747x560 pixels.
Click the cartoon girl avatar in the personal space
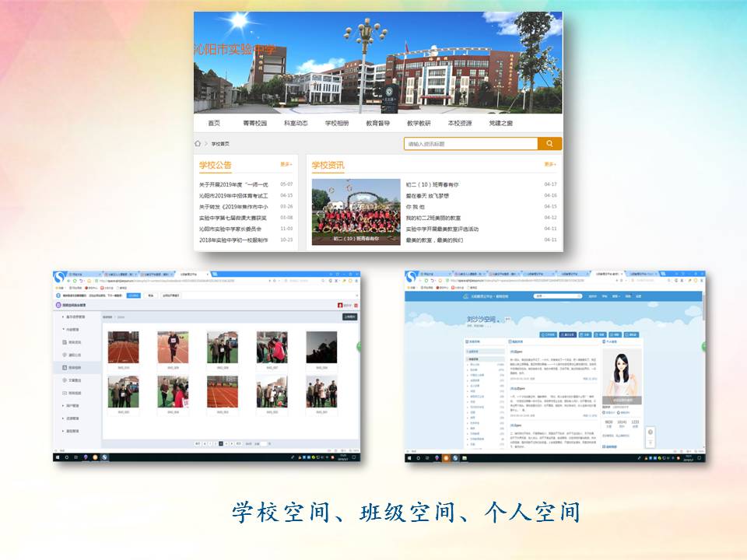622,373
